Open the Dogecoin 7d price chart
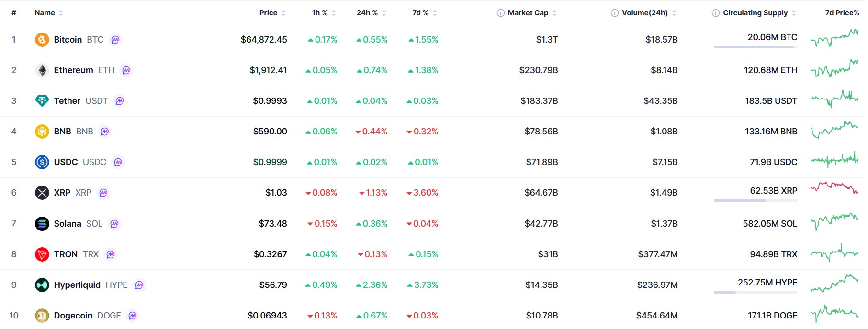Viewport: 868px width, 329px height. [x=834, y=314]
